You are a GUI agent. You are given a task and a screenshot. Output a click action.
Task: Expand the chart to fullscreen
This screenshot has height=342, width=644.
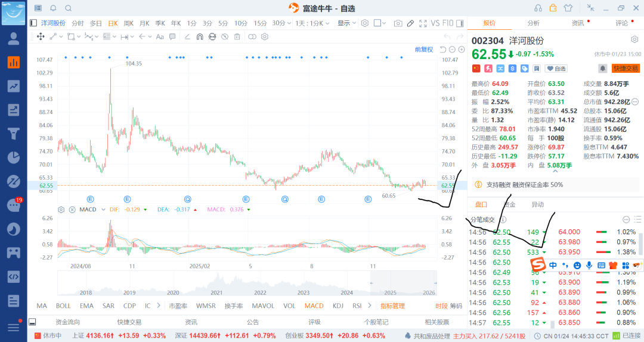pyautogui.click(x=423, y=23)
